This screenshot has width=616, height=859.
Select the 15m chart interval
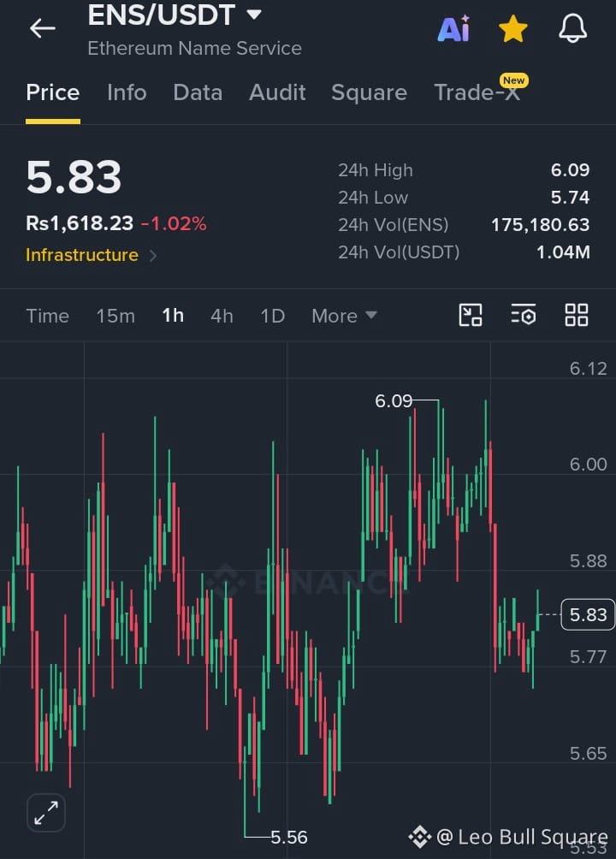tap(115, 316)
